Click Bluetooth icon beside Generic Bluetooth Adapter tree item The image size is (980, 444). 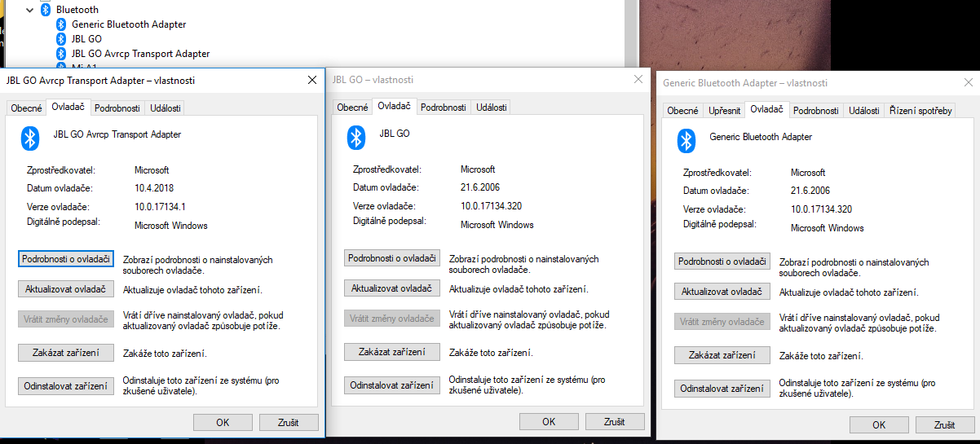[x=61, y=24]
